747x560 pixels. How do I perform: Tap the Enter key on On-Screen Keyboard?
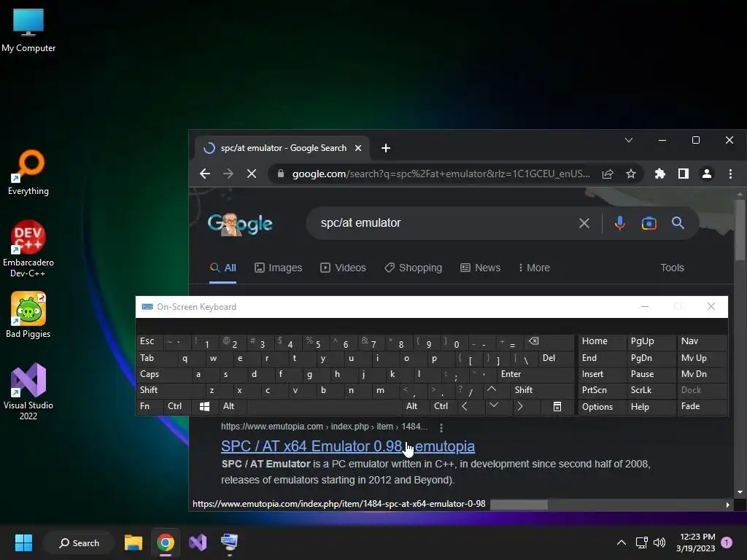pyautogui.click(x=535, y=374)
